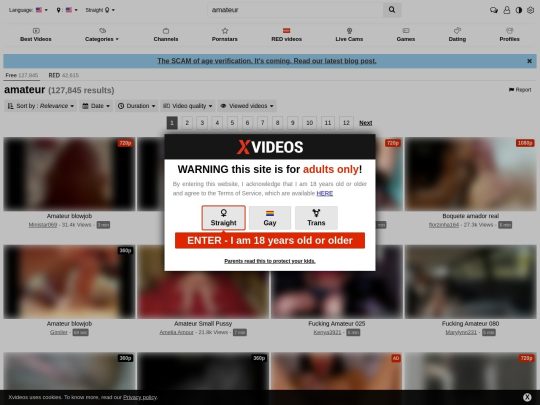Open the Sort by Relevance dropdown

[41, 106]
